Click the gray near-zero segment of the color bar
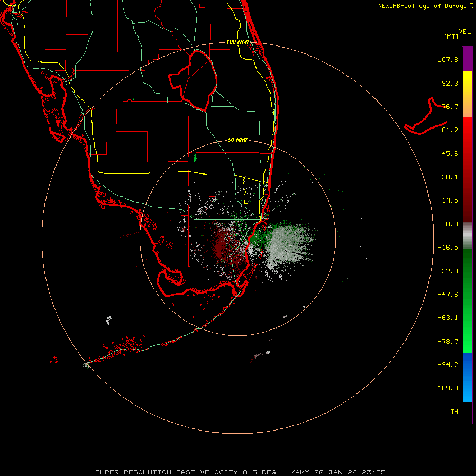476x476 pixels. pos(467,235)
